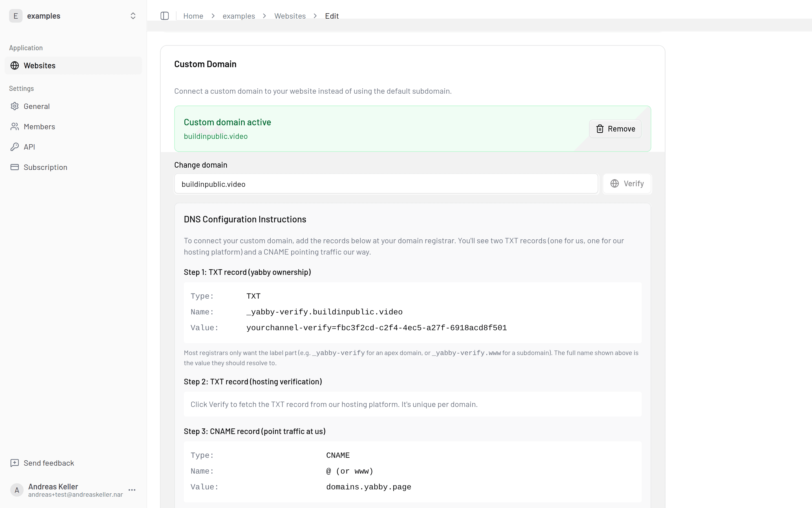Click the DNS Configuration Instructions heading

[x=245, y=219]
